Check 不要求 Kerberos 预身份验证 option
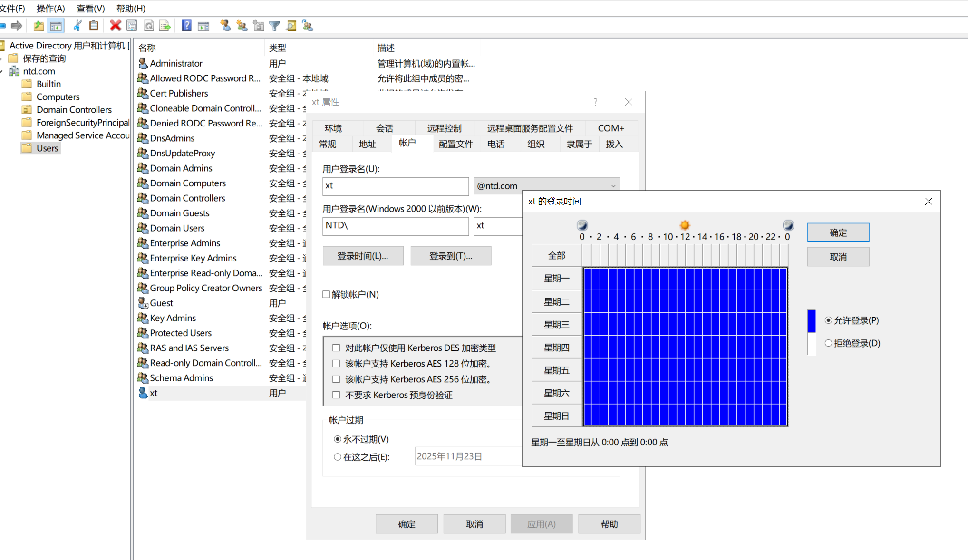The width and height of the screenshot is (968, 560). [x=336, y=395]
